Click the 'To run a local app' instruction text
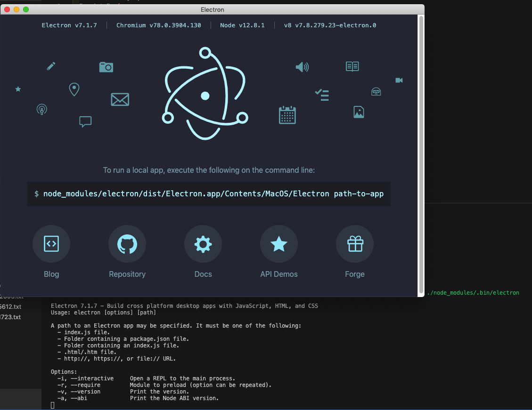 click(x=209, y=170)
